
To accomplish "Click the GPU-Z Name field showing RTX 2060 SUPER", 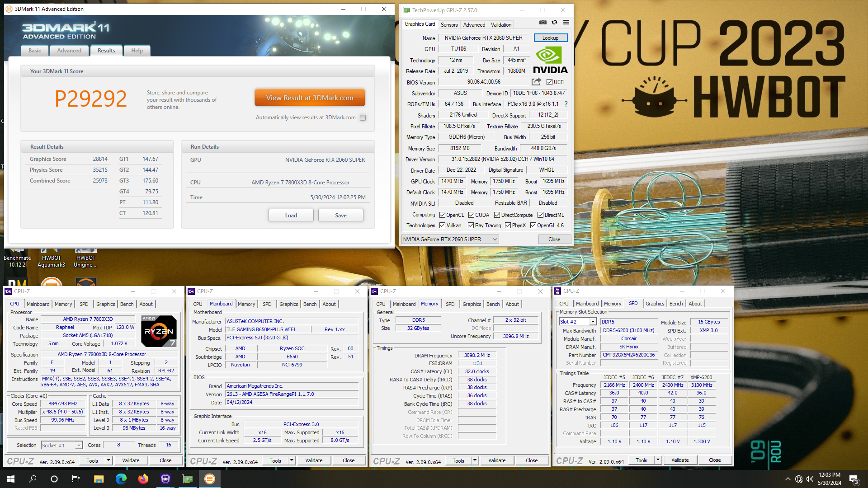I will point(483,38).
